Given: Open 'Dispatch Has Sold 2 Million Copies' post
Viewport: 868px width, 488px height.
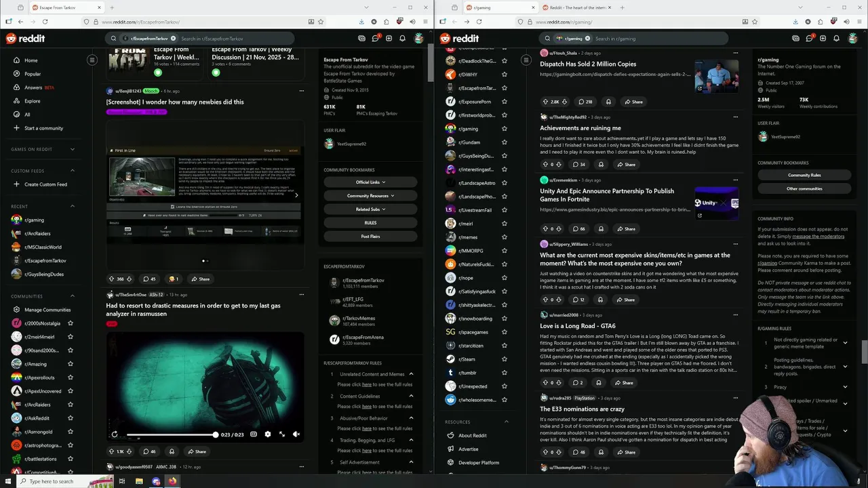Looking at the screenshot, I should pos(588,64).
